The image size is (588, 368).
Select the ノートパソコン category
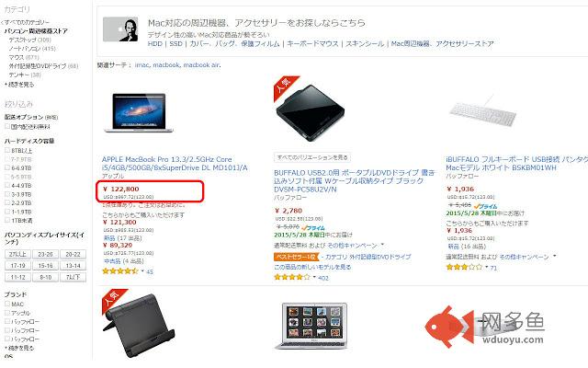[25, 49]
